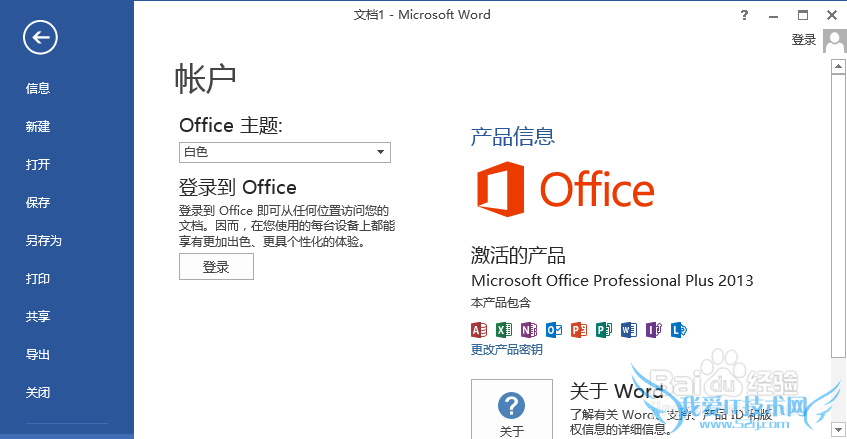Click the 登录 button under 登录到 Office
This screenshot has width=847, height=439.
(x=216, y=267)
